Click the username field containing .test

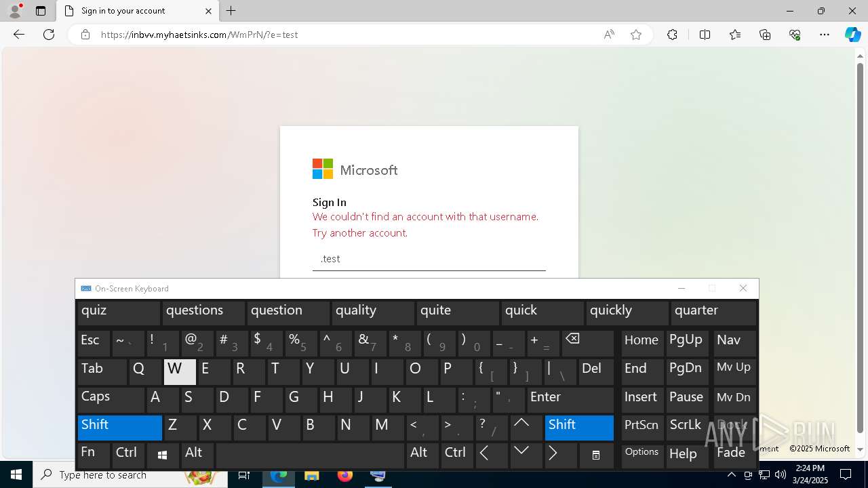429,259
